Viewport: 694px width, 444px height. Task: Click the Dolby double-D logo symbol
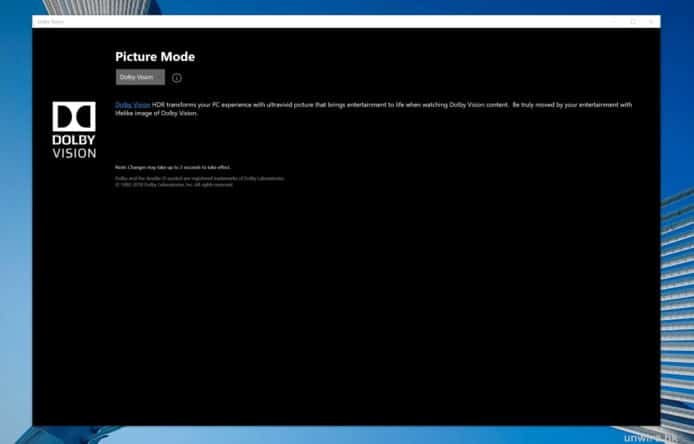74,117
